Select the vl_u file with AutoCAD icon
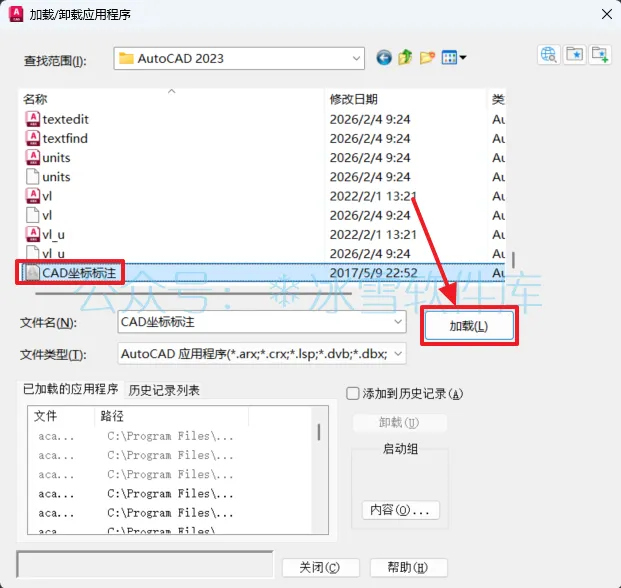The height and width of the screenshot is (588, 621). click(x=32, y=234)
